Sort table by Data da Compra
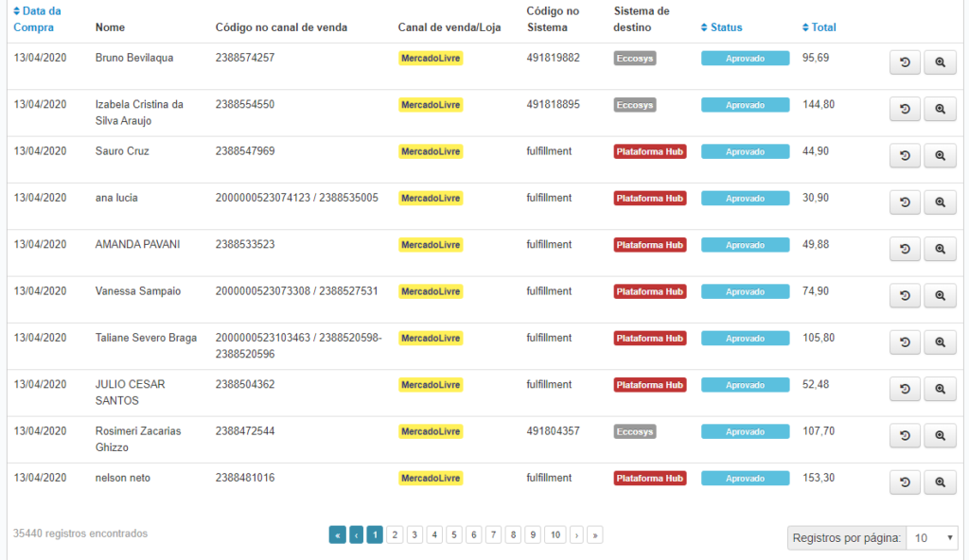 (38, 19)
